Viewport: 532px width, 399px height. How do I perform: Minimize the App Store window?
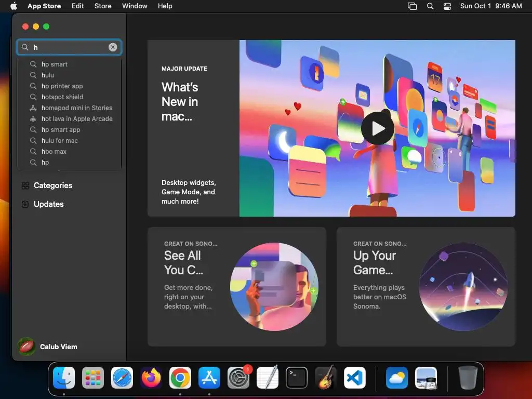click(36, 26)
